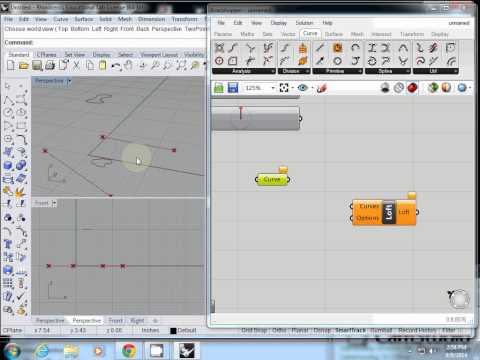Screen dimensions: 480x360
Task: Click the Zoom Extents icon in Rhino toolbar
Action: coord(181,65)
